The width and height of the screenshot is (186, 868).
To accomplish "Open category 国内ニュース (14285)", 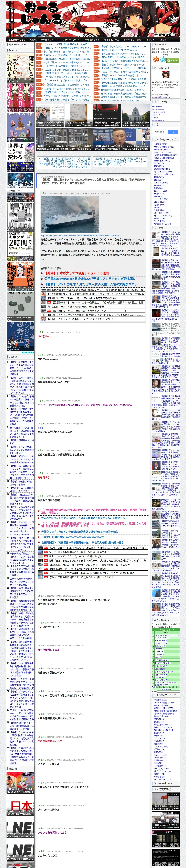I will coord(163,152).
